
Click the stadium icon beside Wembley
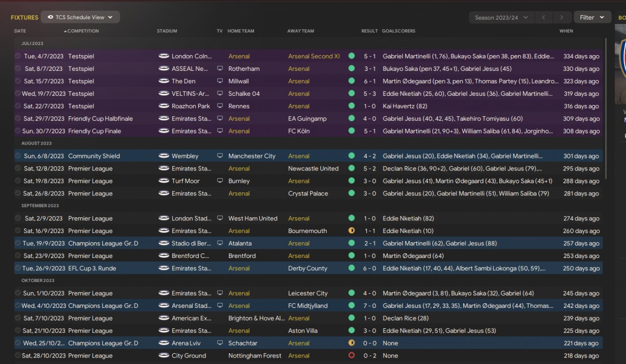164,156
